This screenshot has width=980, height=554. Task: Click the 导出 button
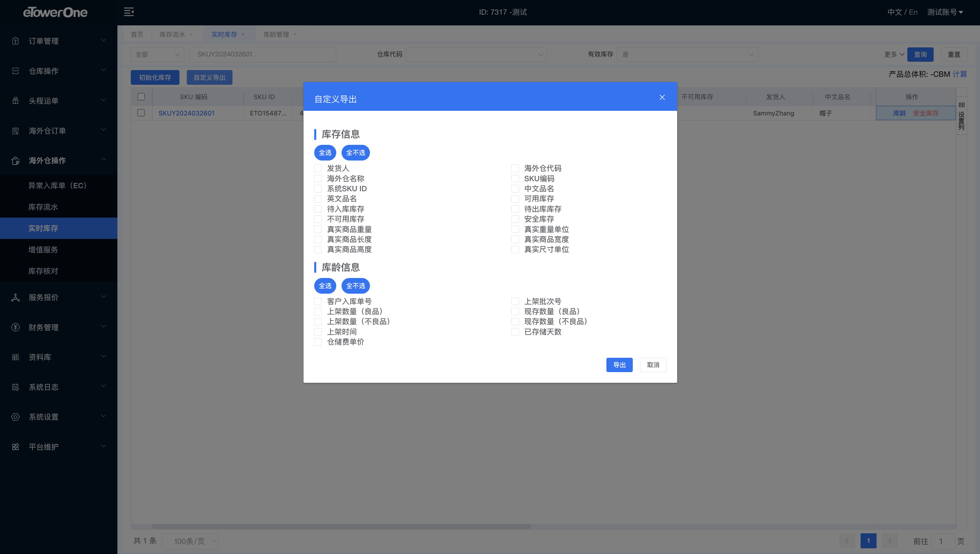point(619,365)
